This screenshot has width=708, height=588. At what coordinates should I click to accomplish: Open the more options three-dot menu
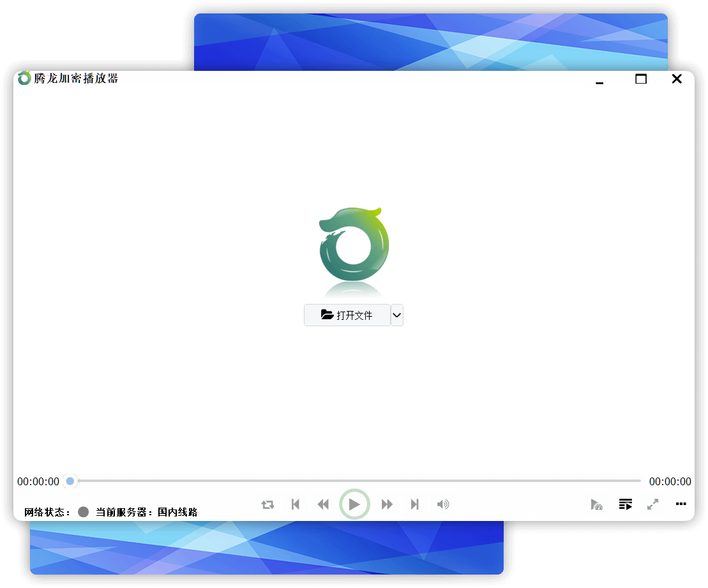pos(681,504)
